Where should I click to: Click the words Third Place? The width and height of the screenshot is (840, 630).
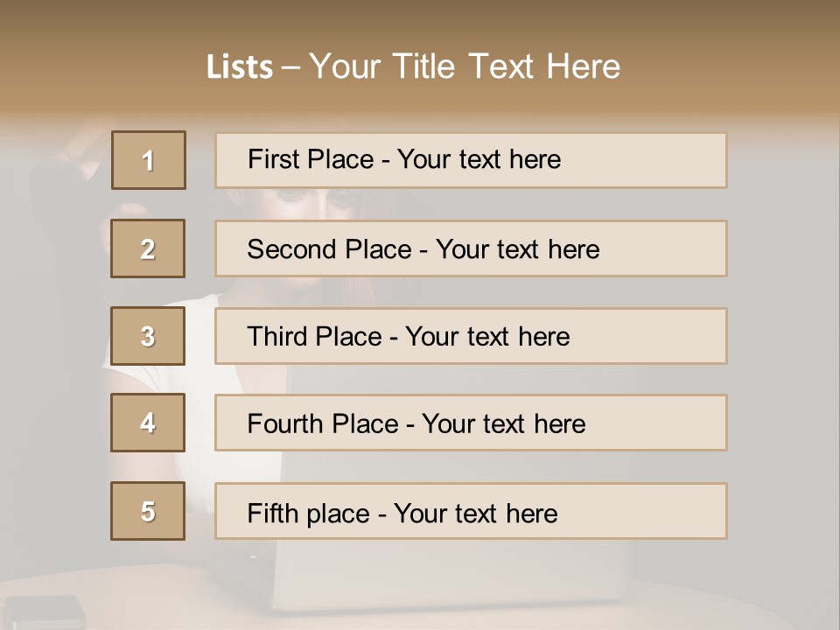point(314,337)
